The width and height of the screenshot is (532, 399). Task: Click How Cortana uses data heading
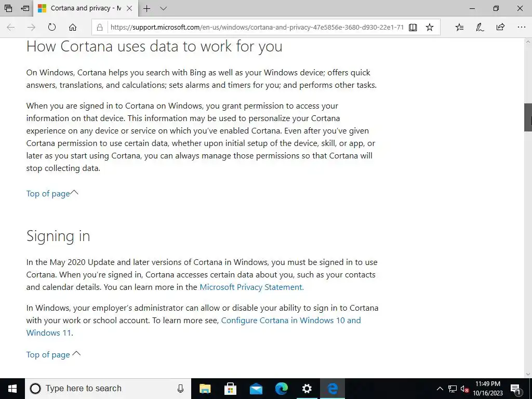tap(154, 46)
